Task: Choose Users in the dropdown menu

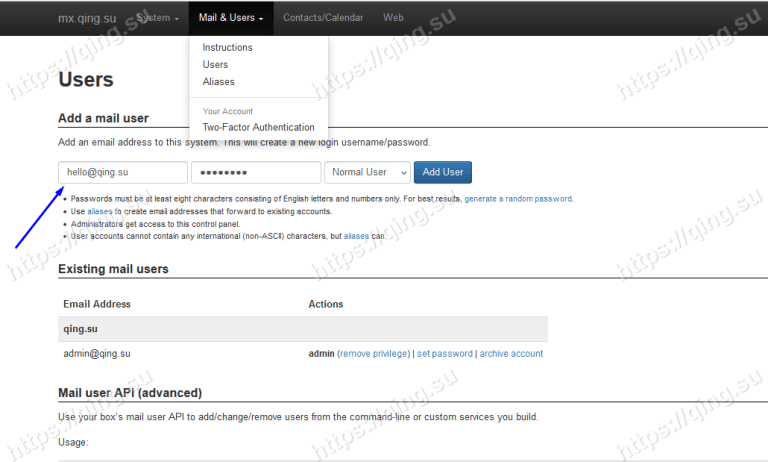Action: coord(215,65)
